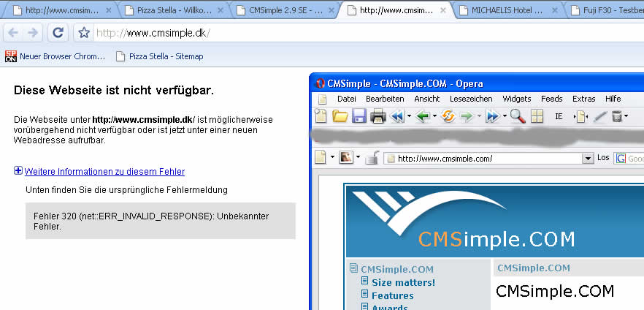This screenshot has width=644, height=310.
Task: Click Opera's rewind double-arrow icon
Action: pyautogui.click(x=397, y=117)
